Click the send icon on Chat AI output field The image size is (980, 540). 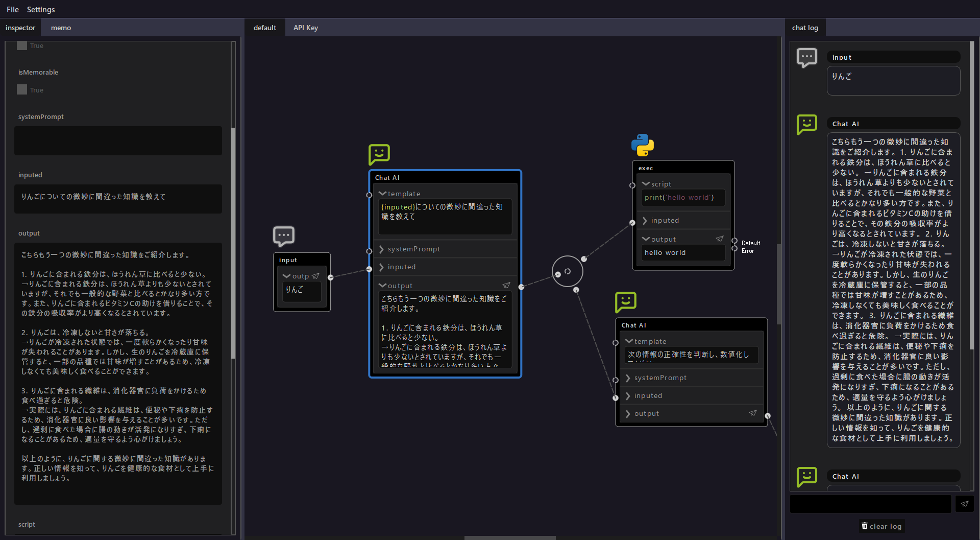(x=506, y=285)
